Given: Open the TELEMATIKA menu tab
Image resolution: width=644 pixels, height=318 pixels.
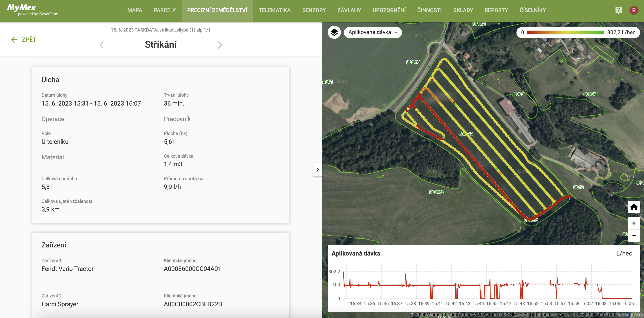Looking at the screenshot, I should click(x=274, y=10).
